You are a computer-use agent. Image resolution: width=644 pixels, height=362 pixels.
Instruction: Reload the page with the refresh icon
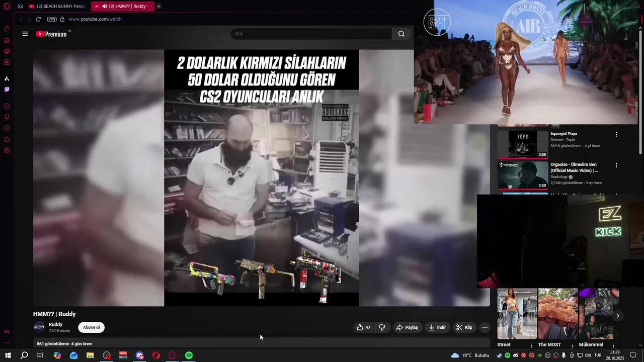[38, 19]
